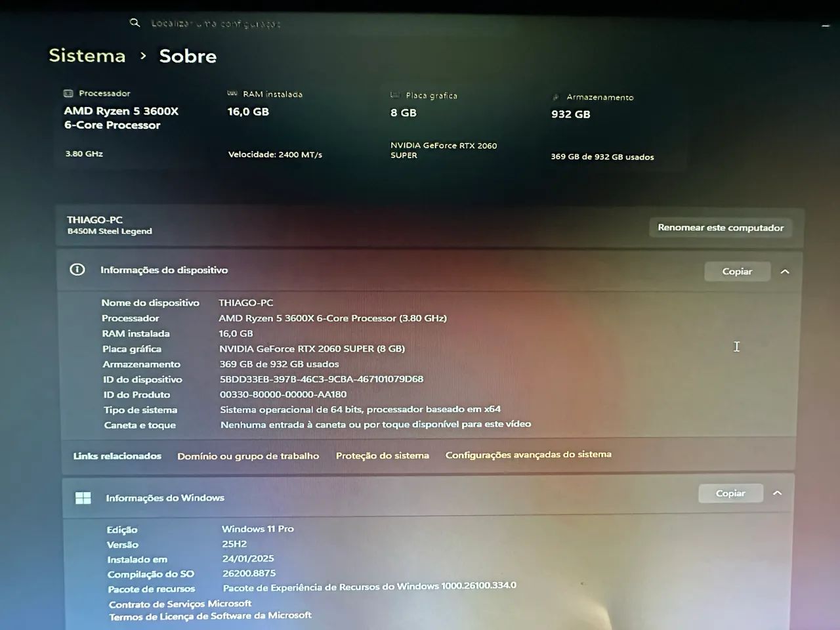Collapse the Informações do Windows section
Screen dimensions: 840x630
click(778, 493)
